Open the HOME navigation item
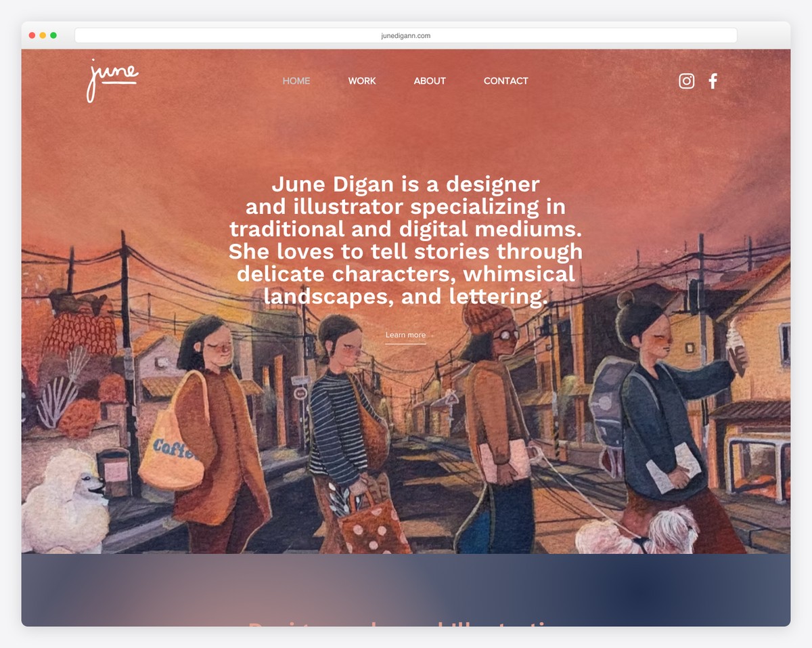Screen dimensions: 812x648 coord(296,81)
